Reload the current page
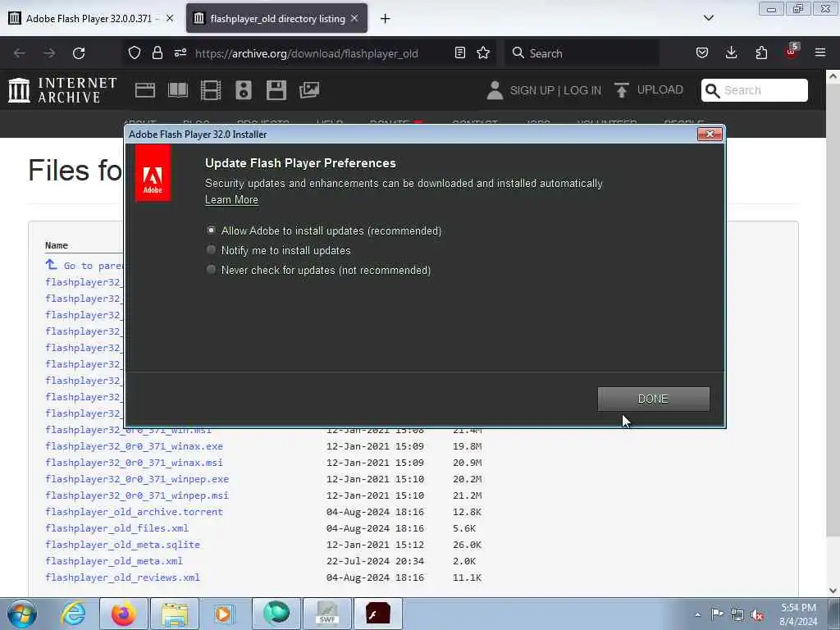 79,53
